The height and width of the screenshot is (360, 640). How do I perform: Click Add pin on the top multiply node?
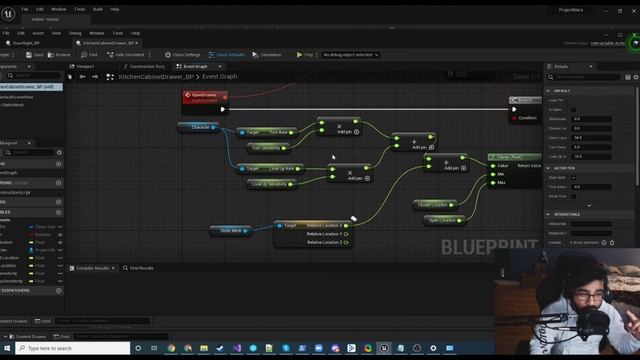click(x=348, y=132)
